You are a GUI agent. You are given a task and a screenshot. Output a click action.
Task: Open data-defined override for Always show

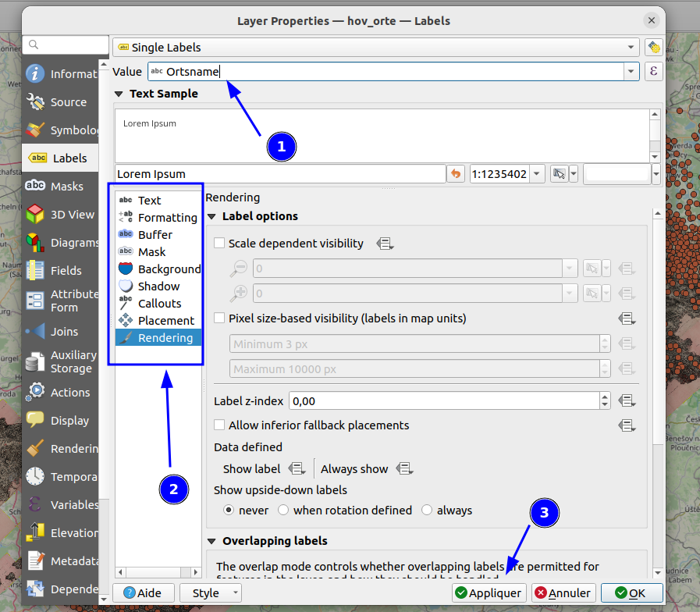pyautogui.click(x=404, y=468)
